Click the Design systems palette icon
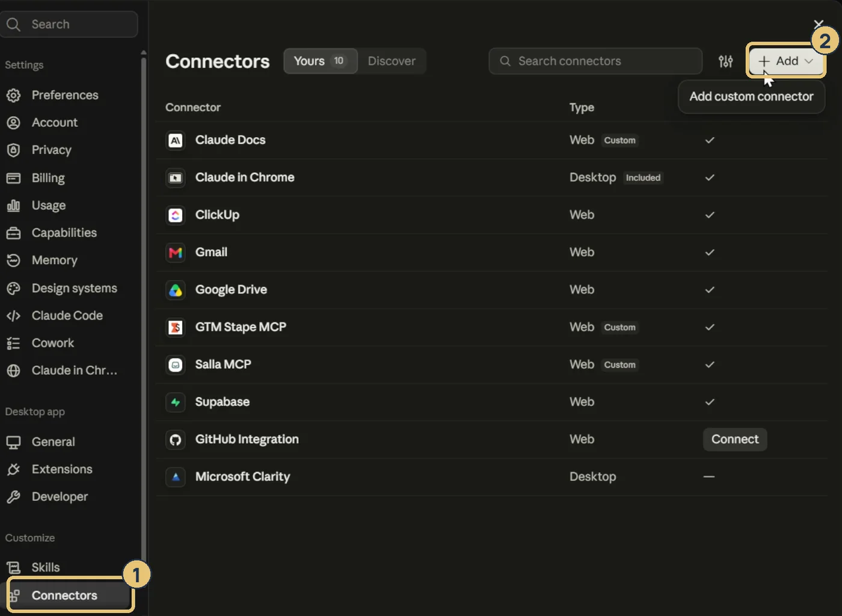The height and width of the screenshot is (616, 842). (x=13, y=288)
